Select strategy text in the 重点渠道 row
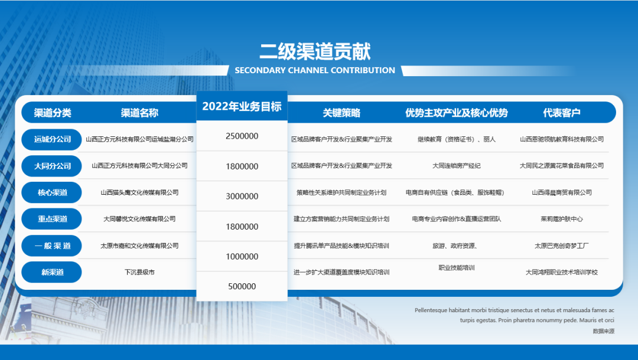Viewport: 638px width, 360px height. (x=342, y=219)
